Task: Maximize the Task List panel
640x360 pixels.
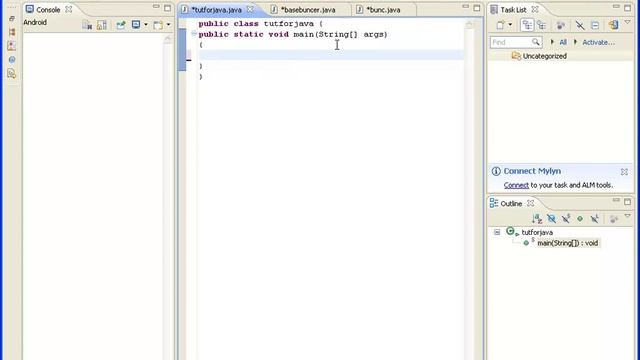Action: (627, 8)
